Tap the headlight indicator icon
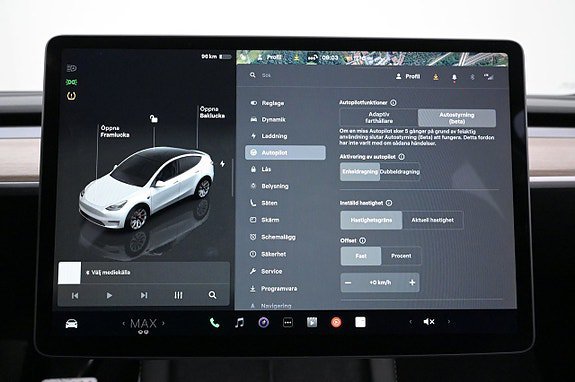This screenshot has height=382, width=575. coord(72,68)
